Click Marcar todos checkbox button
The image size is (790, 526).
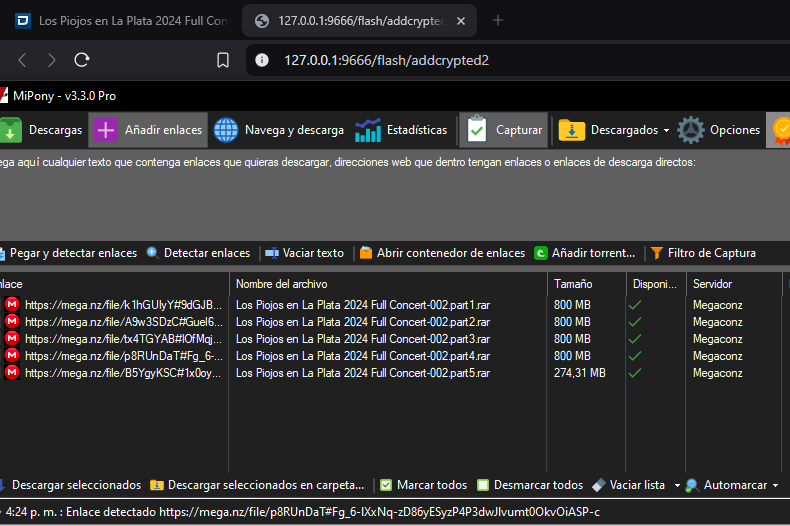[x=424, y=485]
